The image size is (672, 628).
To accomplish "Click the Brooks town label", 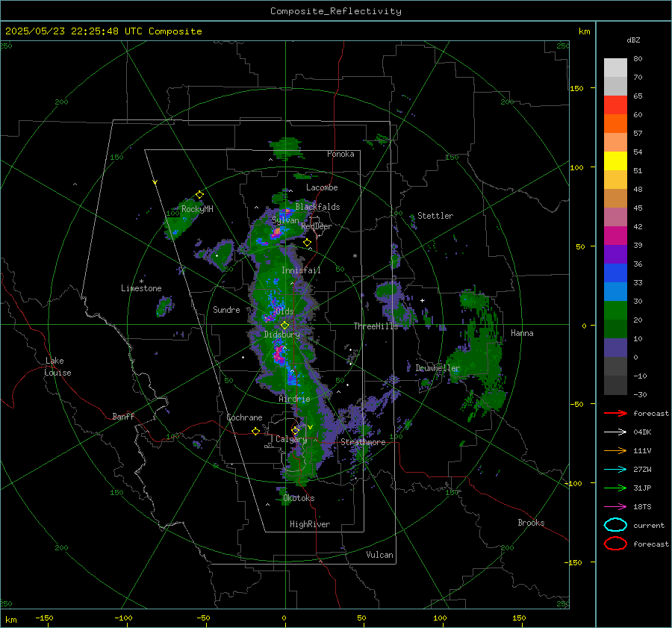I will point(531,523).
